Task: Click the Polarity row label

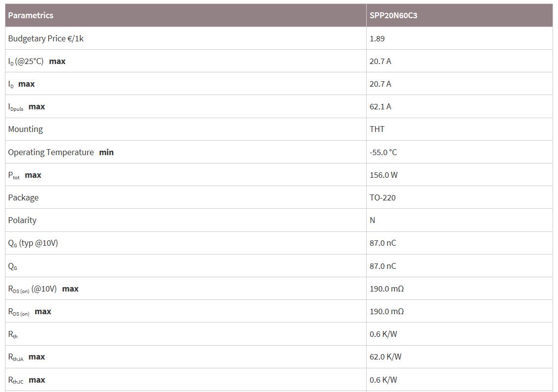Action: pyautogui.click(x=22, y=220)
